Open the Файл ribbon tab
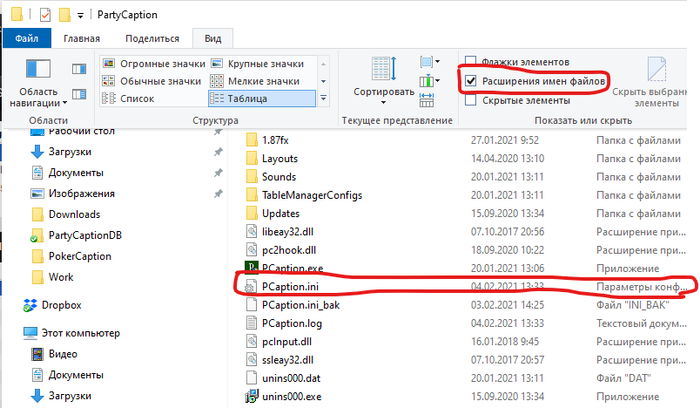The image size is (700, 408). pyautogui.click(x=27, y=38)
